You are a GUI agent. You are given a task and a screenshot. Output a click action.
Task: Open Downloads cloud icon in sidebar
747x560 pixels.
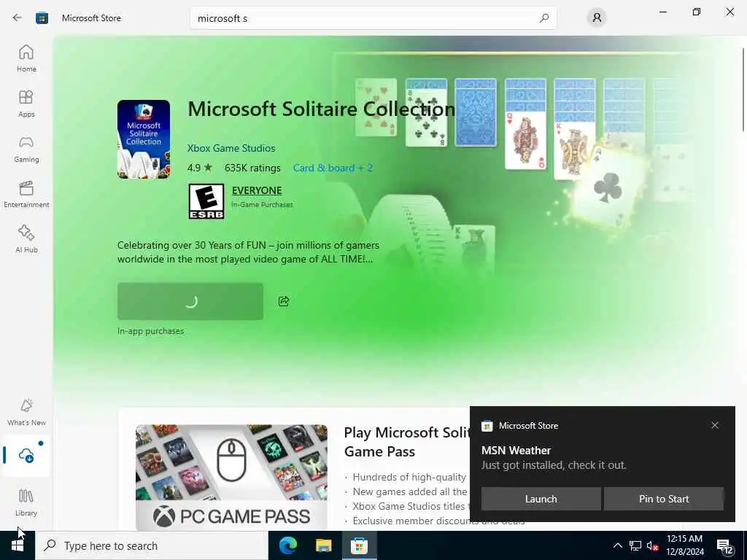click(x=26, y=456)
